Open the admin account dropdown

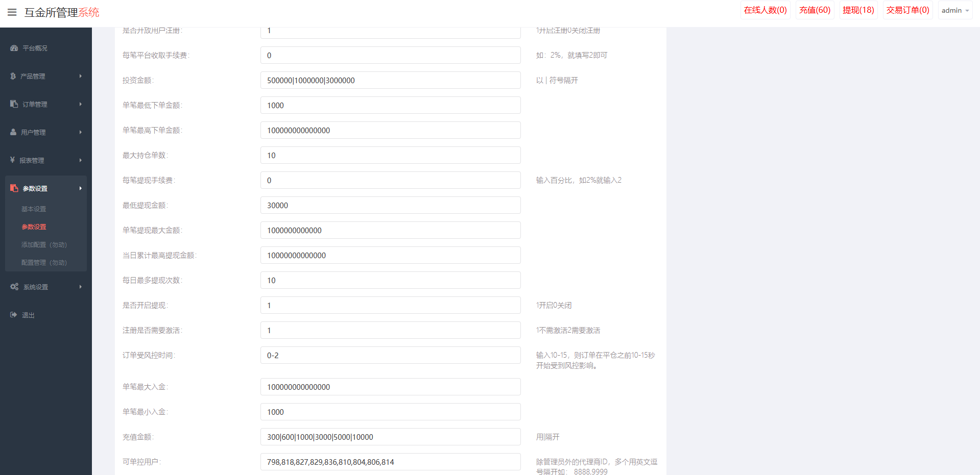pos(955,10)
